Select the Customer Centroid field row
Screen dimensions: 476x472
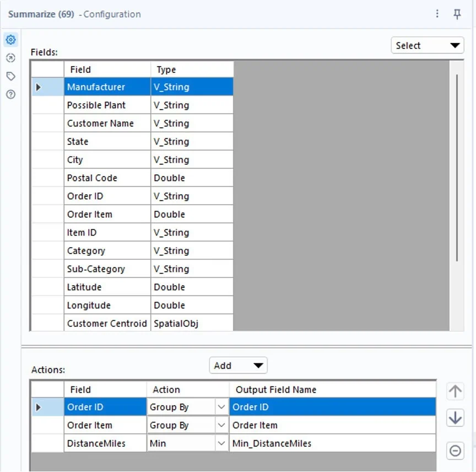coord(107,324)
